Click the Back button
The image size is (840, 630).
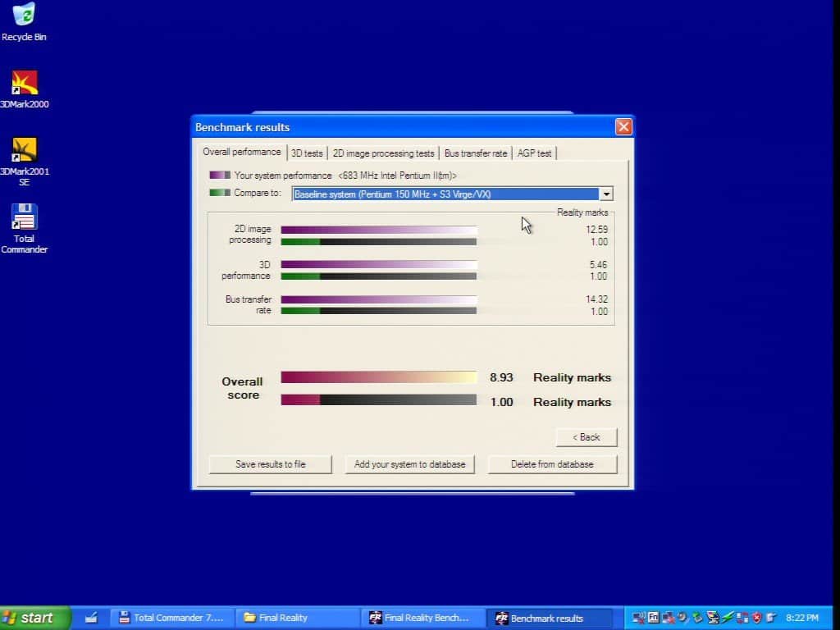(587, 437)
